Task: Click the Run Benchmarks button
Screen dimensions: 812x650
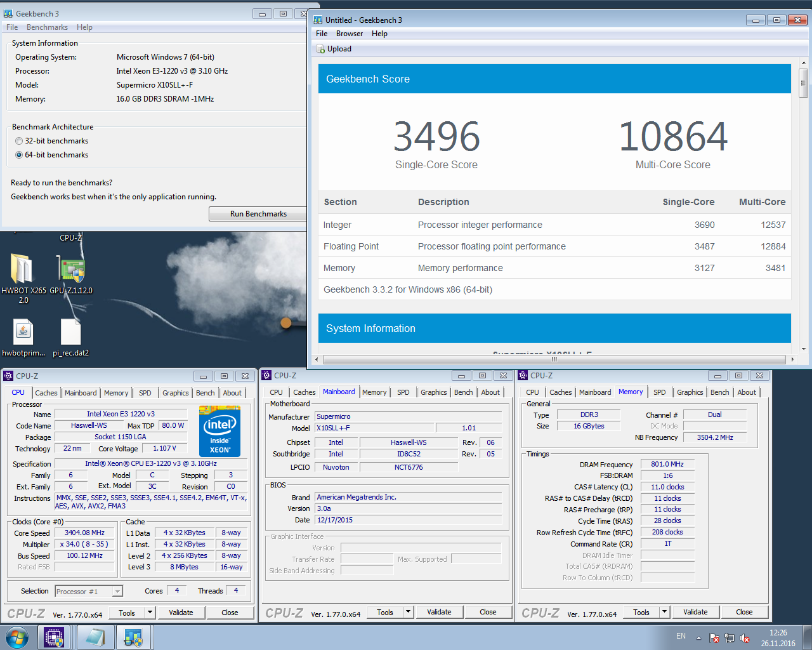Action: [258, 214]
